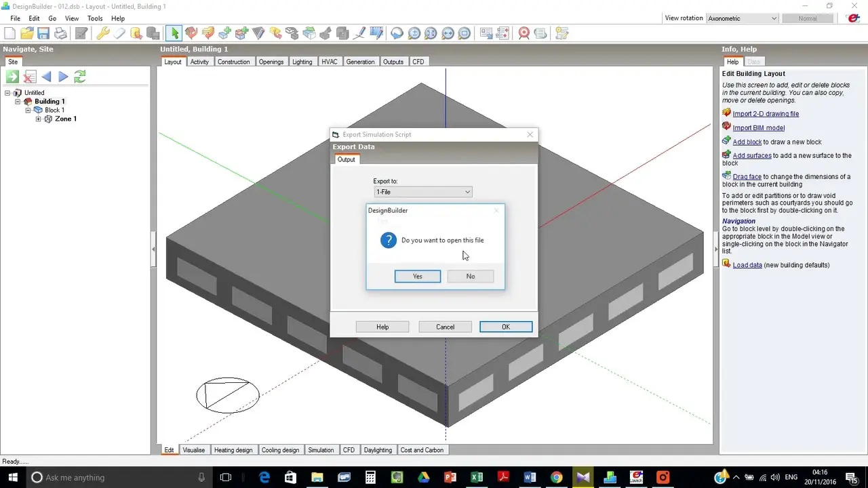
Task: Click the green refresh arrows in Navigate panel
Action: (x=80, y=77)
